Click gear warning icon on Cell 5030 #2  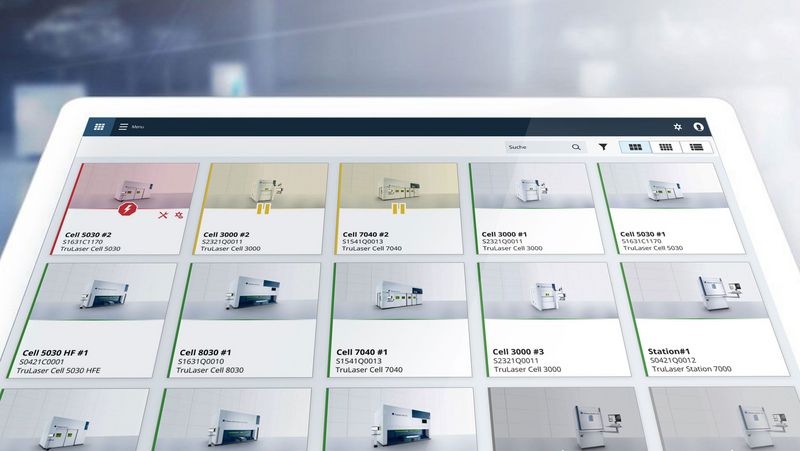pos(179,215)
